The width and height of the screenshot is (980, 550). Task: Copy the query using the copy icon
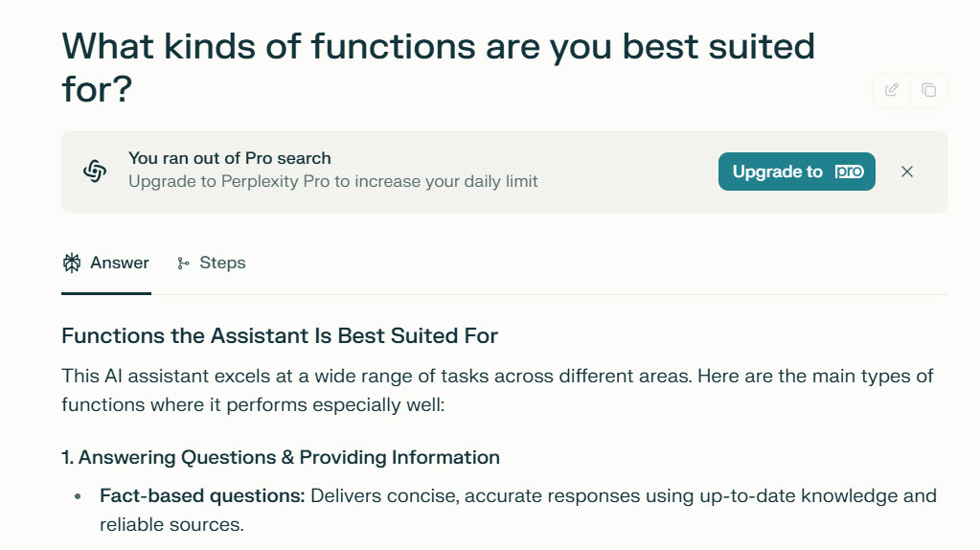point(928,90)
